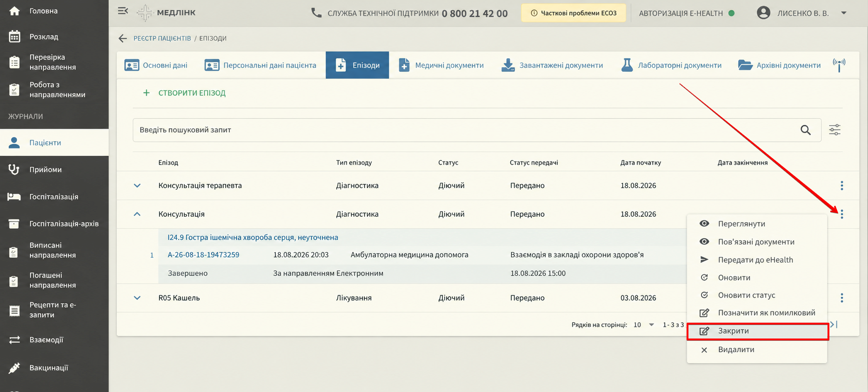The image size is (868, 392).
Task: Switch to Основні дані tab
Action: (x=156, y=65)
